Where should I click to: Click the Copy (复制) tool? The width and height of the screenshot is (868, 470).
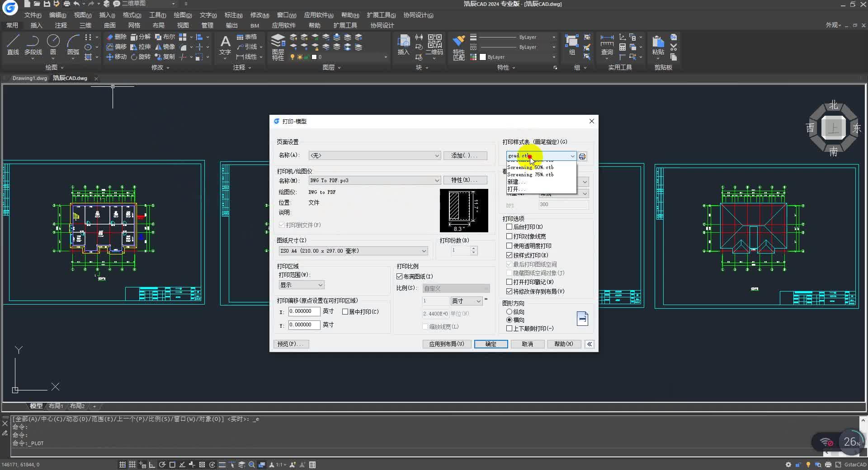click(x=165, y=57)
